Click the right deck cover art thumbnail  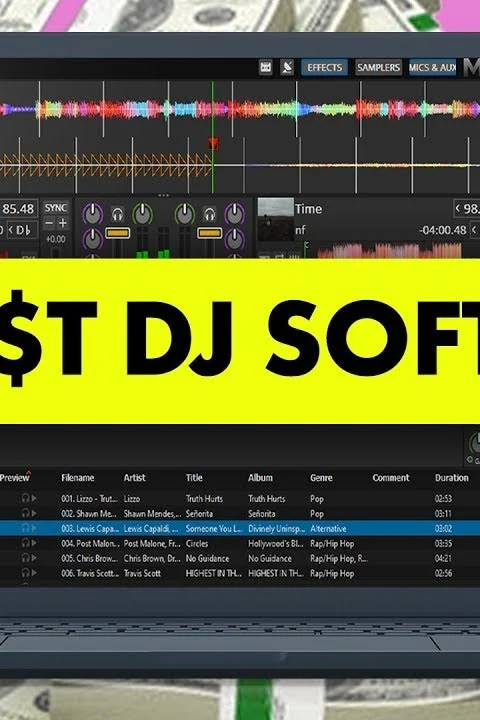pos(276,219)
